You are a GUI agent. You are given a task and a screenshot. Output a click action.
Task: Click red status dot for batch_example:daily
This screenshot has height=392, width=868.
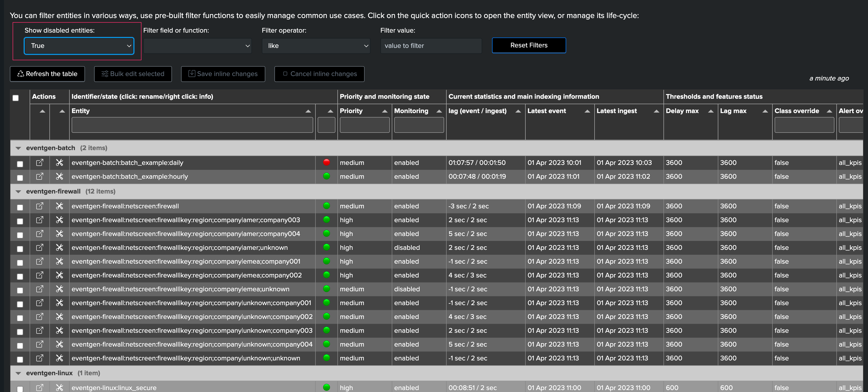coord(326,162)
